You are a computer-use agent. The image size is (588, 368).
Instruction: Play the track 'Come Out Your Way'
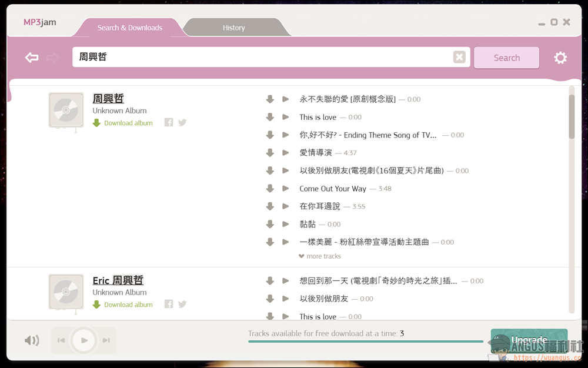(x=285, y=189)
